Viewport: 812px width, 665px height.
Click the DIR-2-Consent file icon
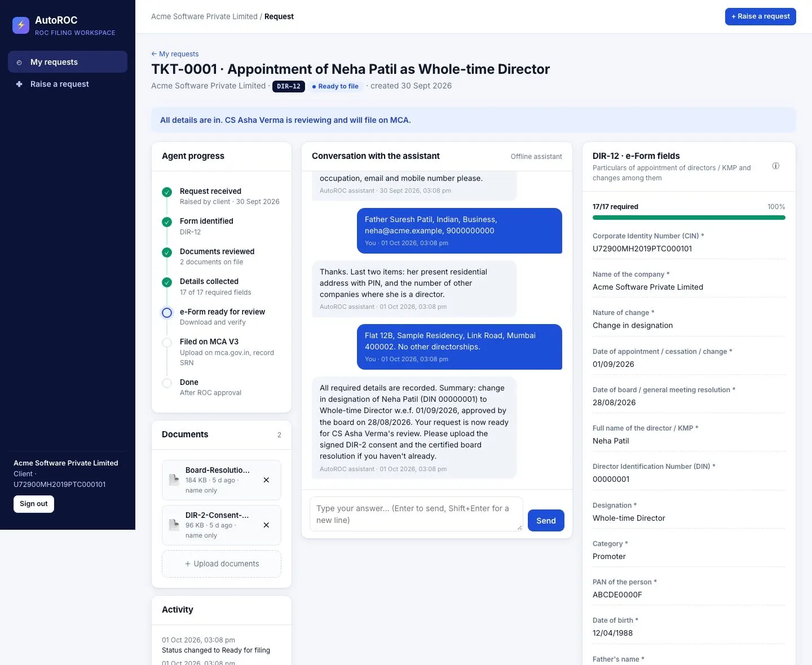(174, 525)
